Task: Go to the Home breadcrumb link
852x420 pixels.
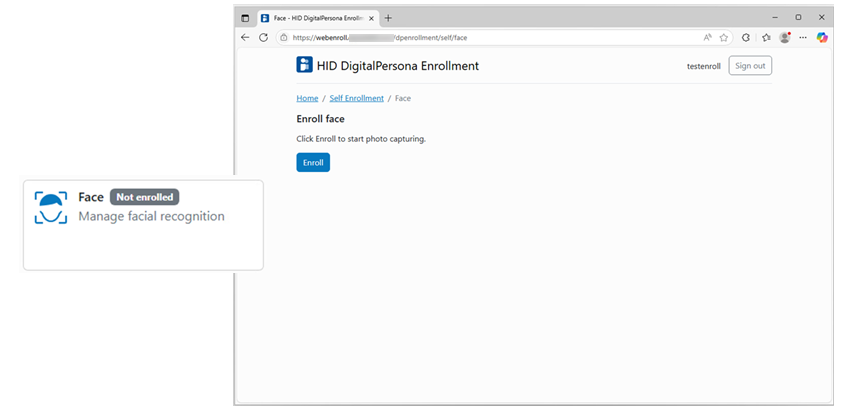Action: pos(307,98)
